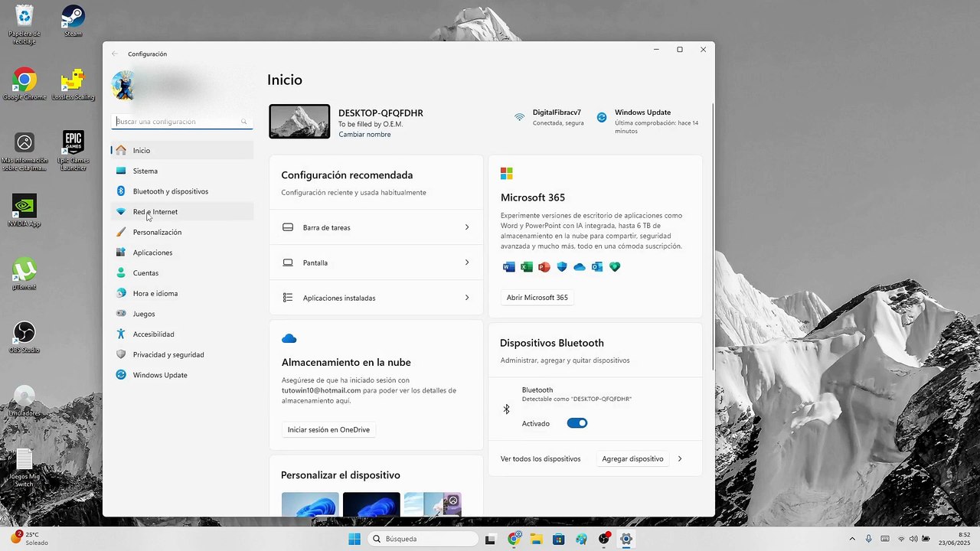Screen dimensions: 980x551
Task: Click the Privacidad y seguridad shield icon
Action: 121,354
